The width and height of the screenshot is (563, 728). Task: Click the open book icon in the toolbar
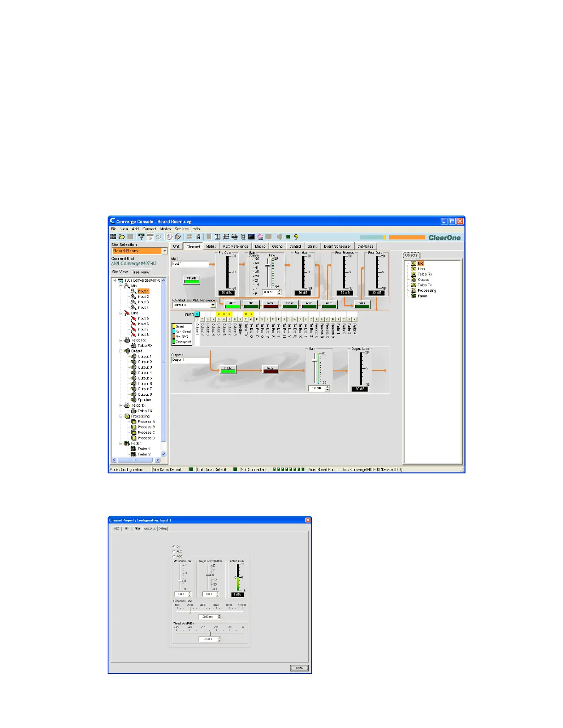(218, 237)
